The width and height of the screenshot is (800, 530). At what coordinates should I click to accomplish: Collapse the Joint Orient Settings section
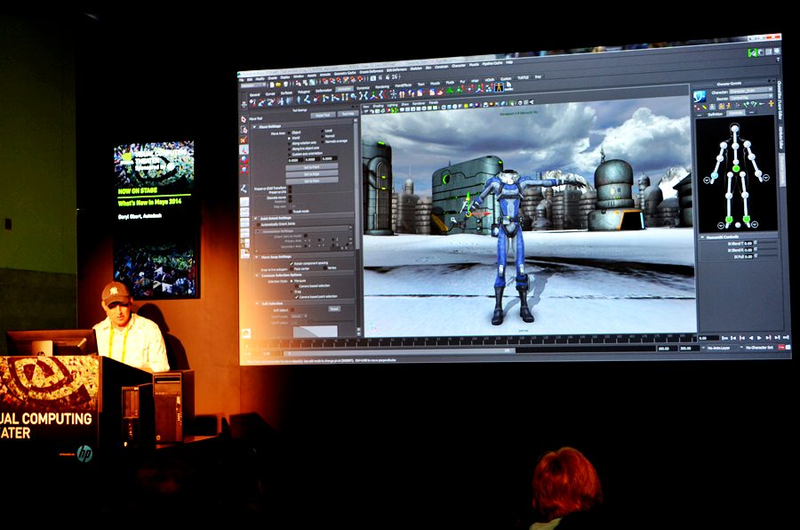(x=256, y=218)
